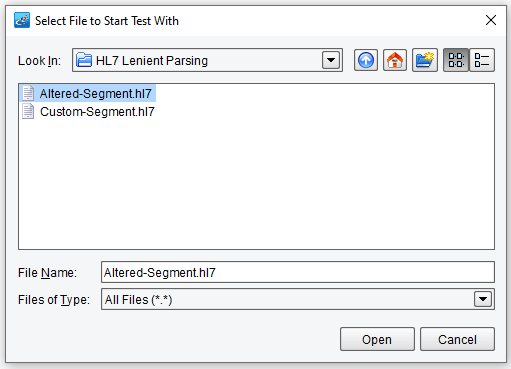Open the Files of Type dropdown arrow
The image size is (511, 369).
coord(483,299)
